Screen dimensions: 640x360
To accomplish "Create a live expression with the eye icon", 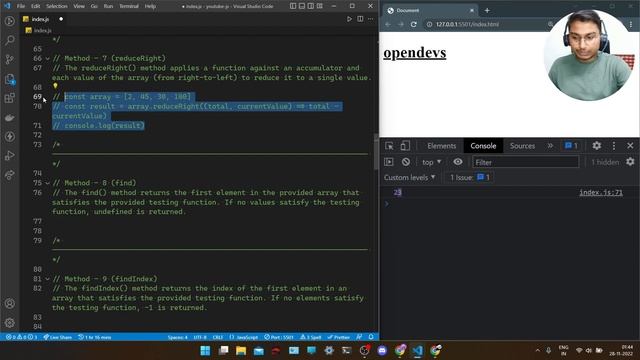I will click(458, 162).
